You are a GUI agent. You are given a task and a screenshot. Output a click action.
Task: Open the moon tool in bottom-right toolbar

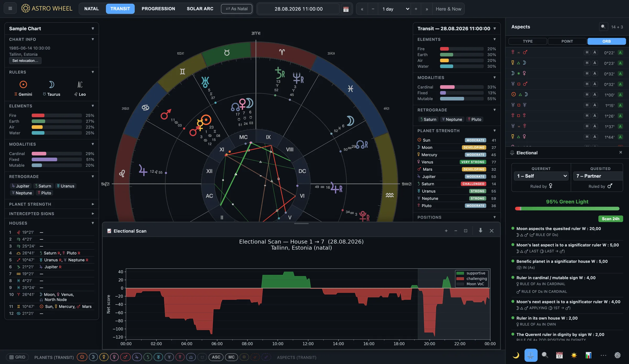click(x=516, y=355)
